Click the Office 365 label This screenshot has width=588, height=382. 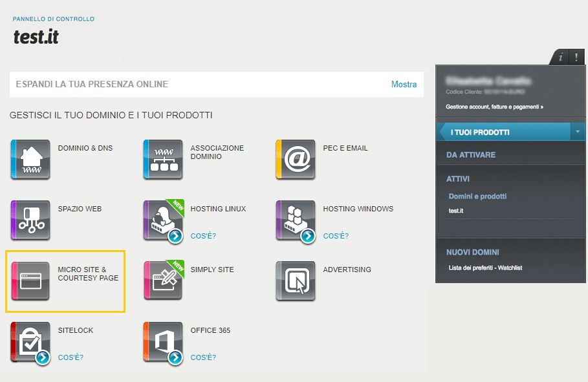[x=210, y=330]
